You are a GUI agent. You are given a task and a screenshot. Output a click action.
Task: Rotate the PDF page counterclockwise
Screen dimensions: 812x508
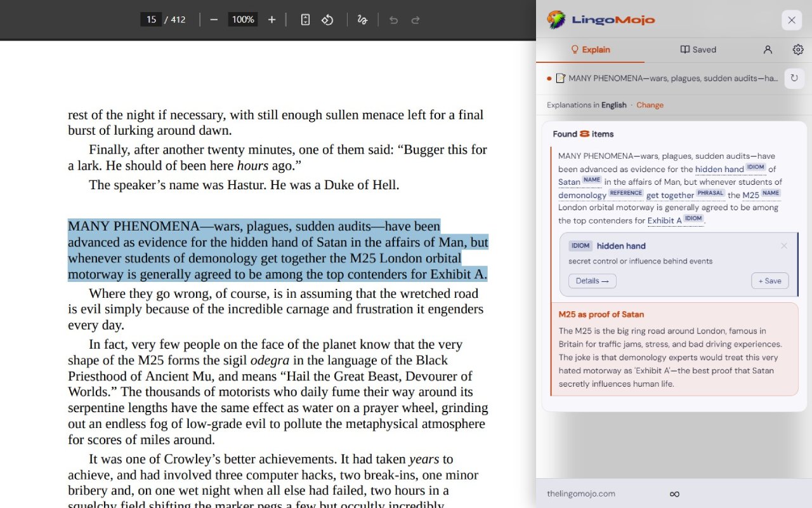point(327,20)
